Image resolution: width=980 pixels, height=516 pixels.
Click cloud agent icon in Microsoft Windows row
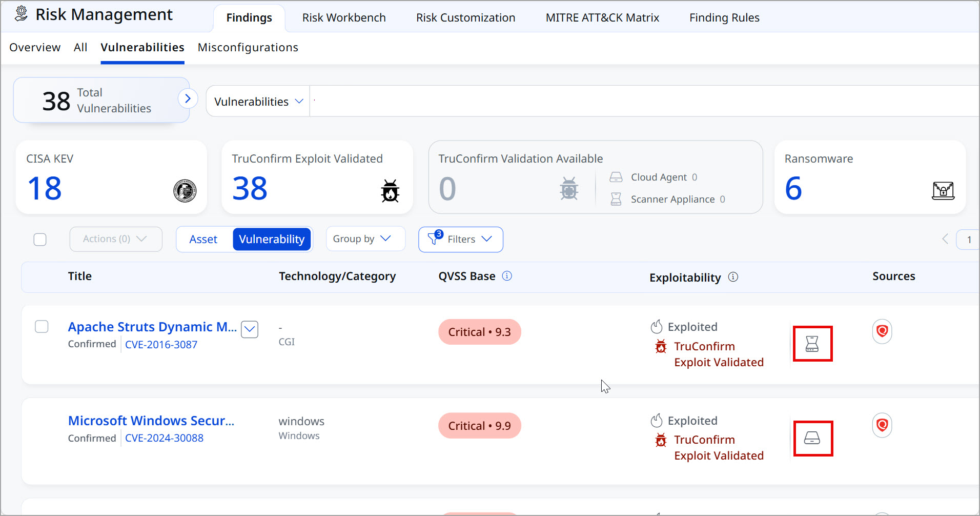click(812, 438)
